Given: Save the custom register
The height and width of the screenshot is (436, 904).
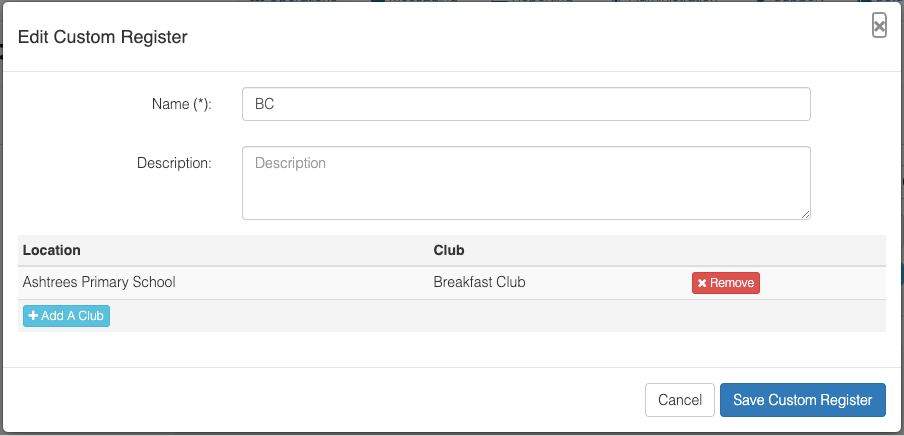Looking at the screenshot, I should tap(802, 400).
